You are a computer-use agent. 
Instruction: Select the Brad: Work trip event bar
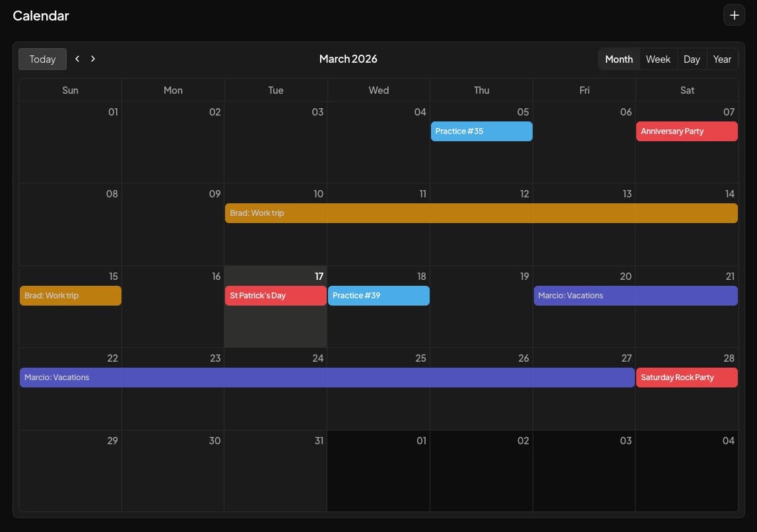[330, 213]
